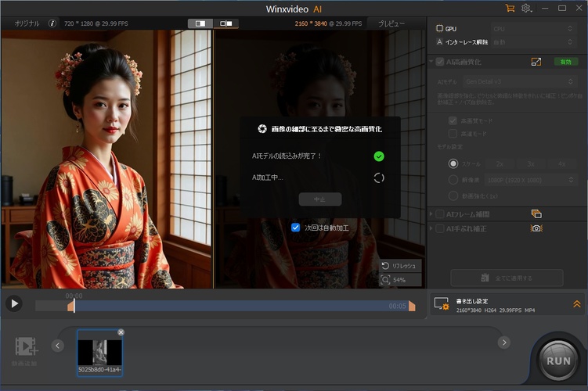The image size is (588, 391).
Task: Toggle the AI高画質化 checkbox
Action: [440, 62]
